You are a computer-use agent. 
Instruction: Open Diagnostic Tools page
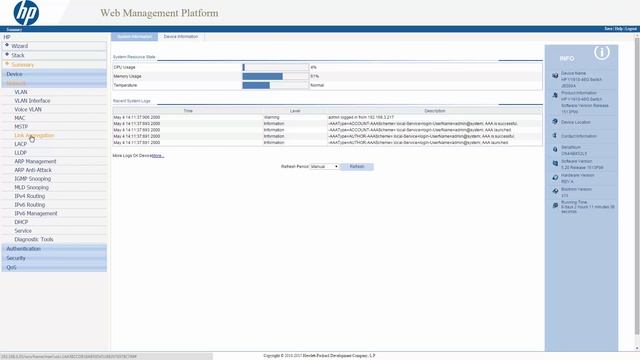point(34,239)
